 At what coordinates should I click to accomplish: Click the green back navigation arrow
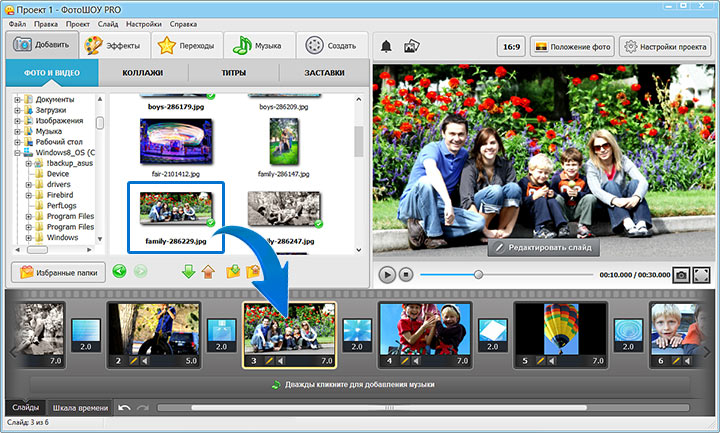120,271
